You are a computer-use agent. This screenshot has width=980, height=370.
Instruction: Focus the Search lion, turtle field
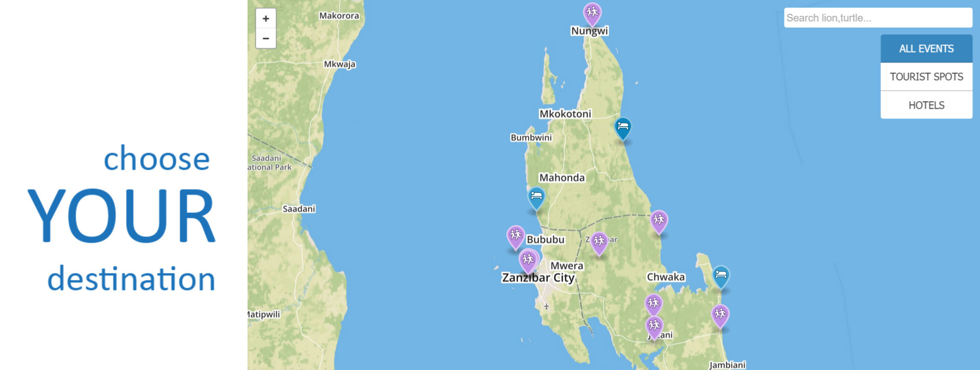(878, 18)
